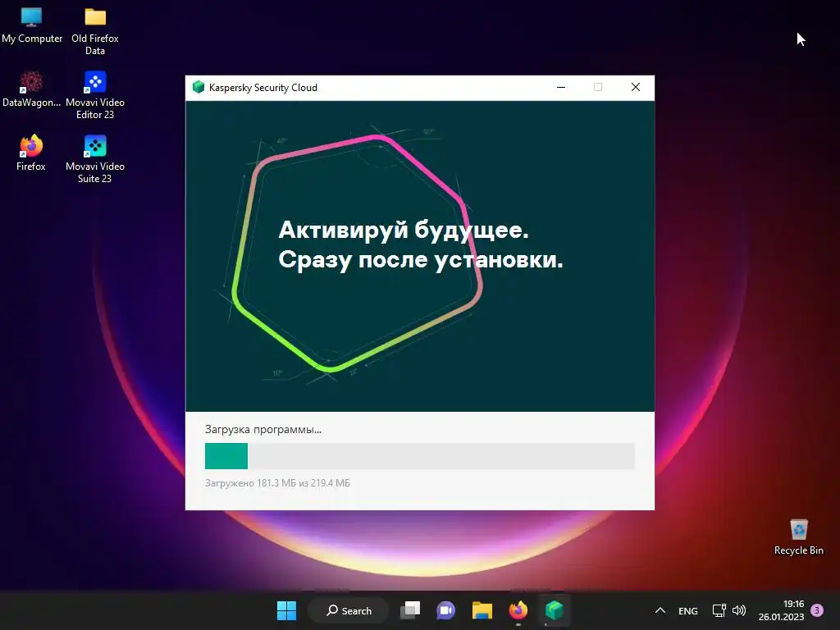Select the Firefox desktop shortcut

point(31,153)
